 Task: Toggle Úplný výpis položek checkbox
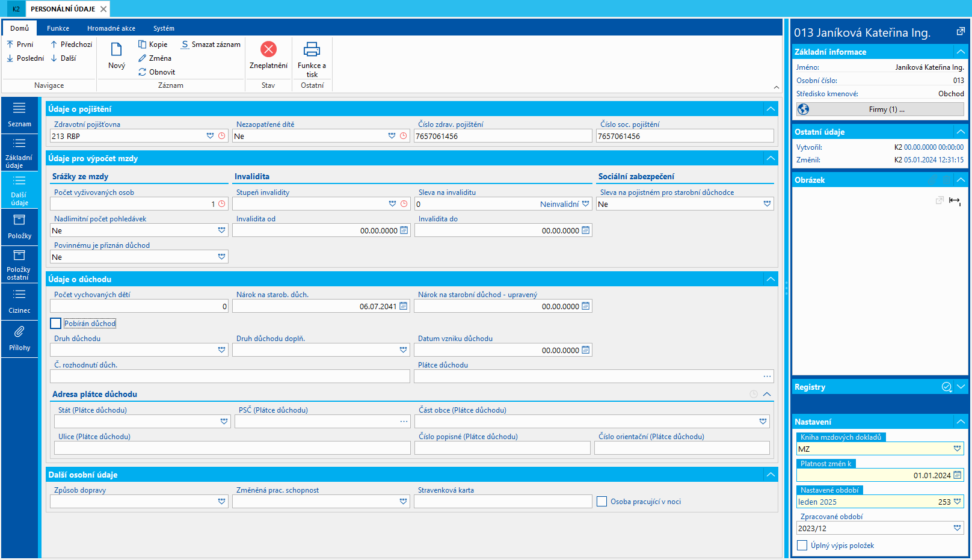click(x=802, y=546)
